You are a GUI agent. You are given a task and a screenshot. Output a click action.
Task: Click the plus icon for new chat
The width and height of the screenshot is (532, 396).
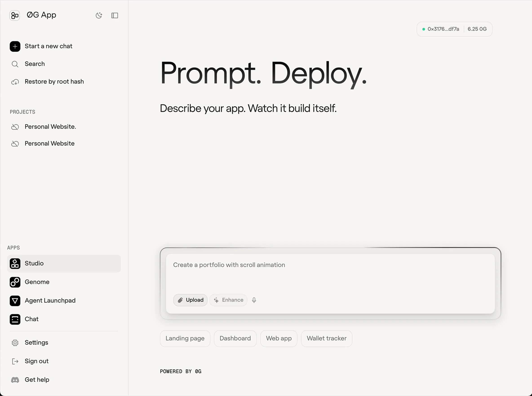[15, 46]
